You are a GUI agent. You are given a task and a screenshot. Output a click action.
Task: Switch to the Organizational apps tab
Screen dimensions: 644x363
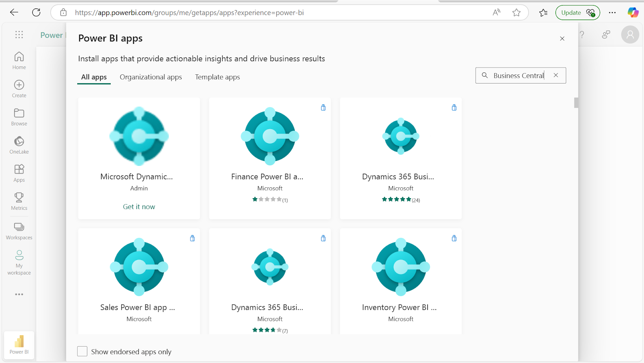point(151,77)
